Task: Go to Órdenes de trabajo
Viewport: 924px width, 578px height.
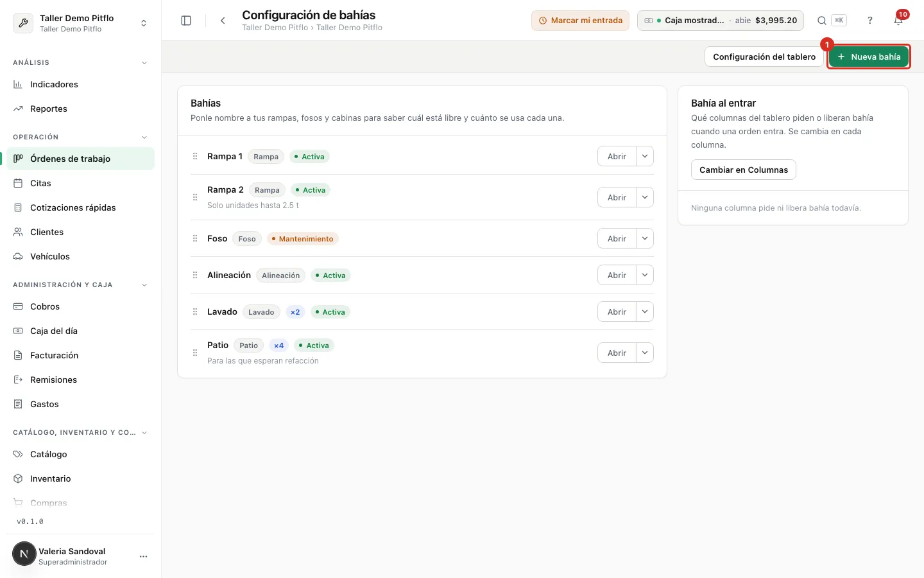Action: click(x=80, y=159)
